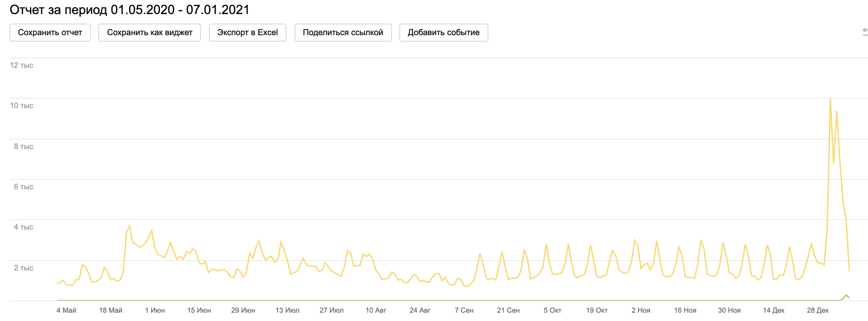Screen dimensions: 868x321
Task: Click the 1 Июн date label
Action: point(155,310)
